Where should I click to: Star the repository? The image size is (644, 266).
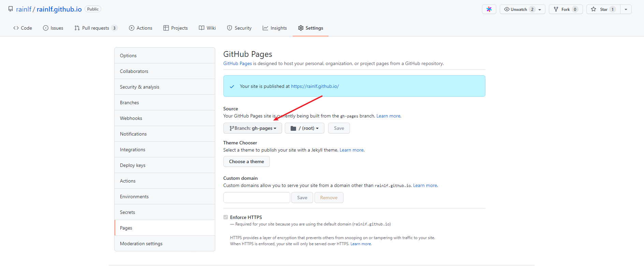point(603,9)
